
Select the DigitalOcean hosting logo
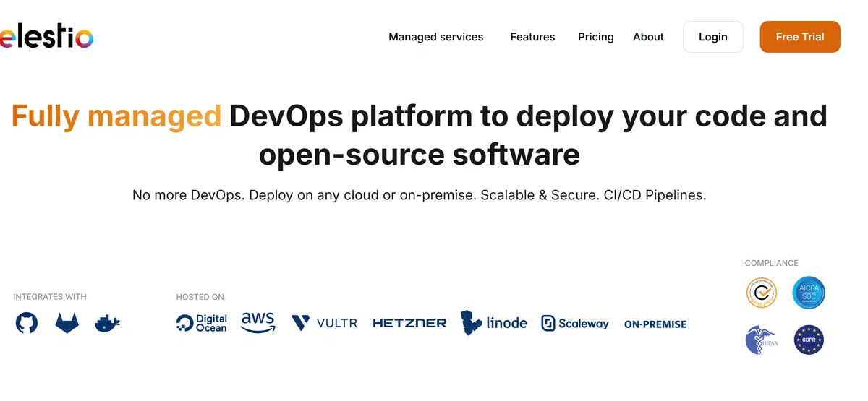[202, 323]
